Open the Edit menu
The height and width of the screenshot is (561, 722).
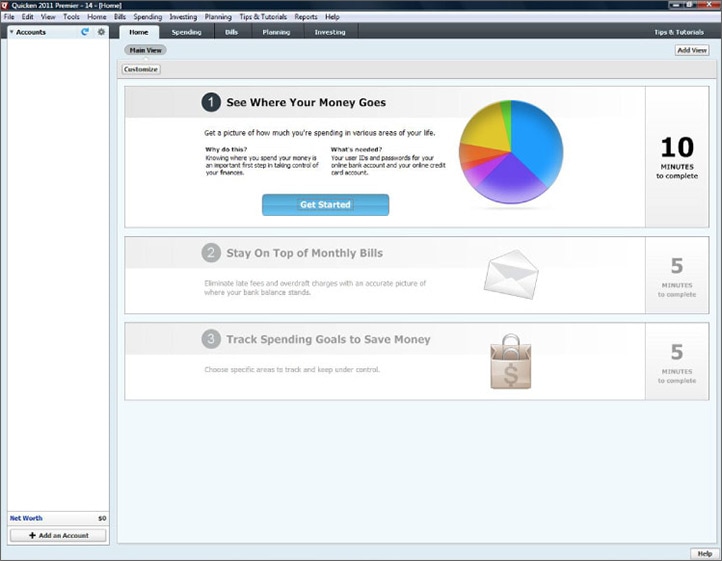pos(28,17)
